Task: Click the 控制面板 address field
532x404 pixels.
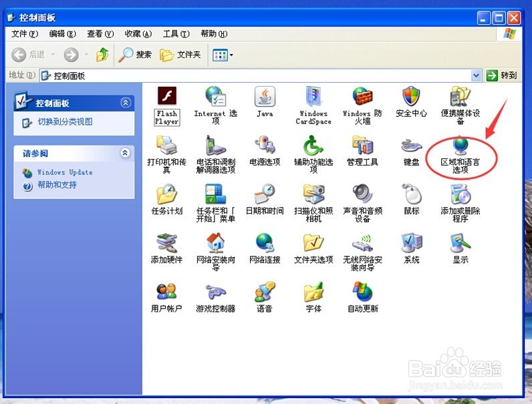Action: click(x=255, y=75)
